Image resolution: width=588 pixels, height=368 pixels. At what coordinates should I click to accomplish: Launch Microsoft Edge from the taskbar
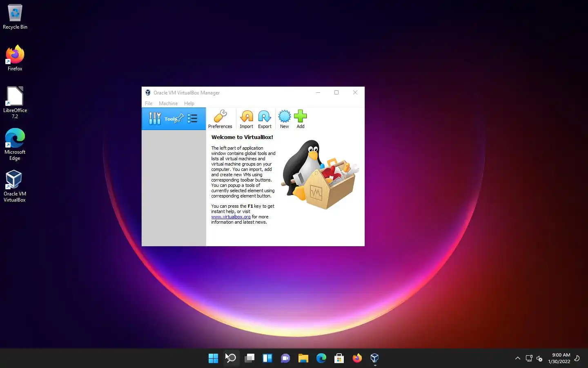click(321, 358)
